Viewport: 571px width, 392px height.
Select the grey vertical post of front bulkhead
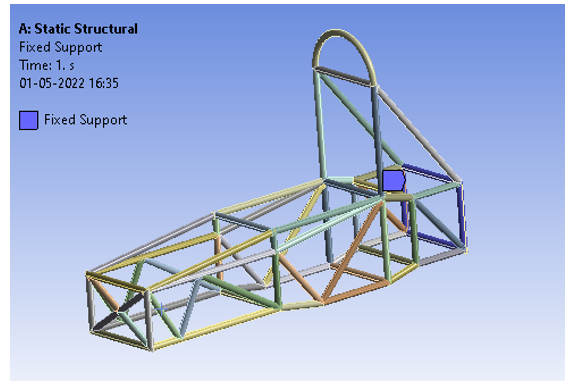(148, 319)
